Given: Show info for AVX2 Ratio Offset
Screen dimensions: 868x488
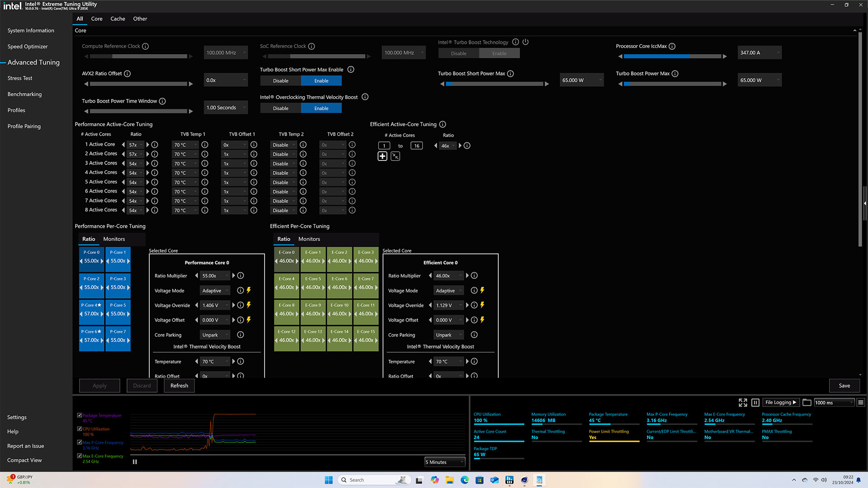Looking at the screenshot, I should (x=127, y=74).
